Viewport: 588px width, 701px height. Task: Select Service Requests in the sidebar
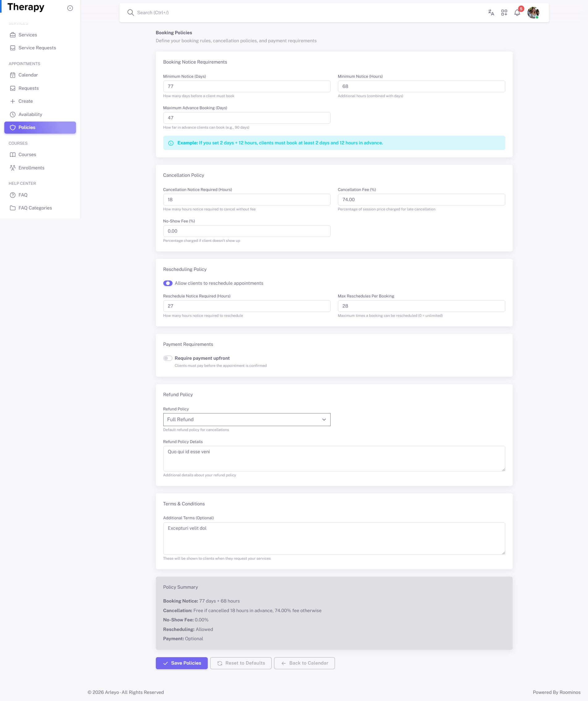[37, 48]
